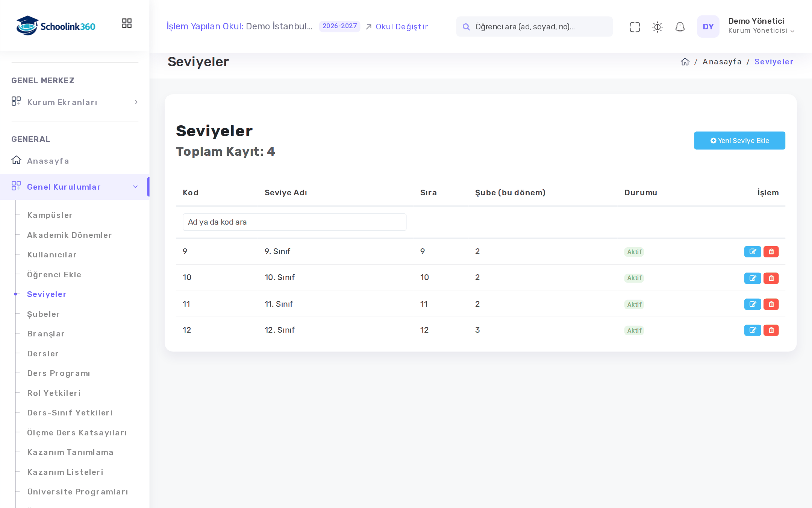Viewport: 812px width, 508px height.
Task: Click the Şube (bu dönem) column header
Action: pos(510,193)
